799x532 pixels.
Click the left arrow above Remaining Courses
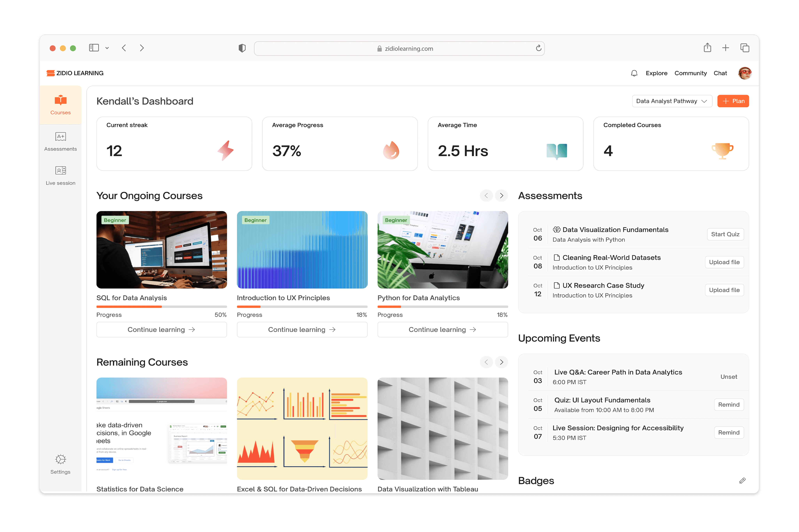click(x=486, y=362)
